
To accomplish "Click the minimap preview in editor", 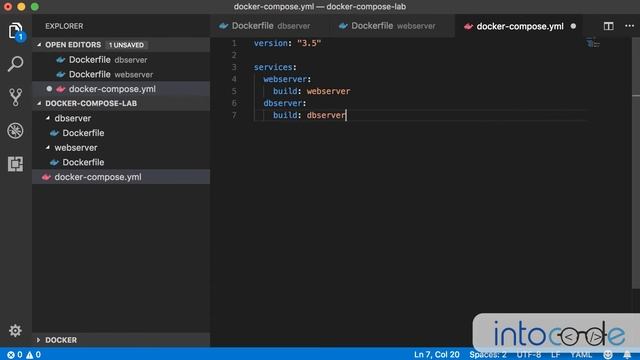I will [x=593, y=42].
